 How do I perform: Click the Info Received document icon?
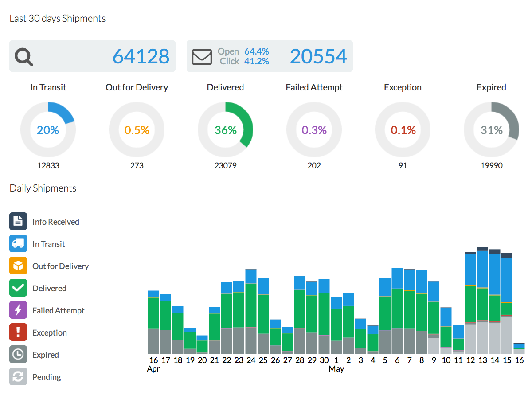coord(18,221)
